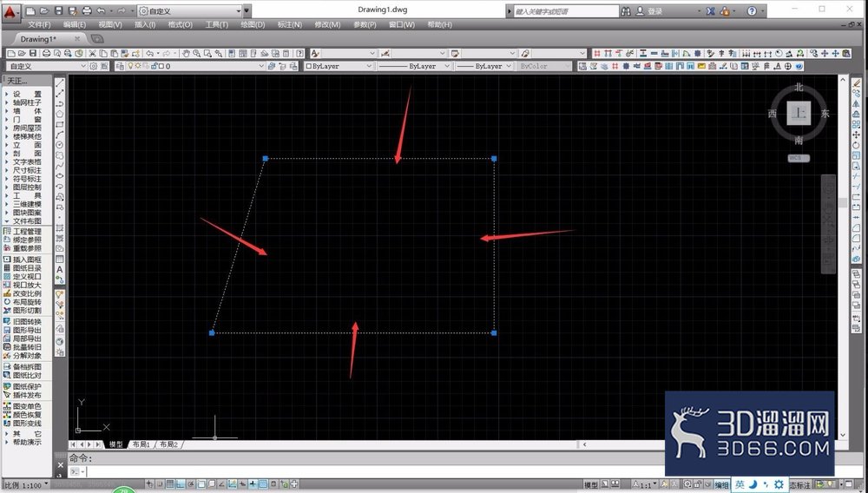The width and height of the screenshot is (868, 493).
Task: Click the plot printer icon in quick access toolbar
Action: [x=87, y=10]
